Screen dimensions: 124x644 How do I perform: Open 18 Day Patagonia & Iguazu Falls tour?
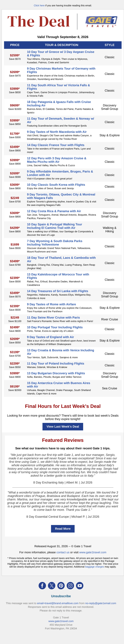click(x=59, y=104)
